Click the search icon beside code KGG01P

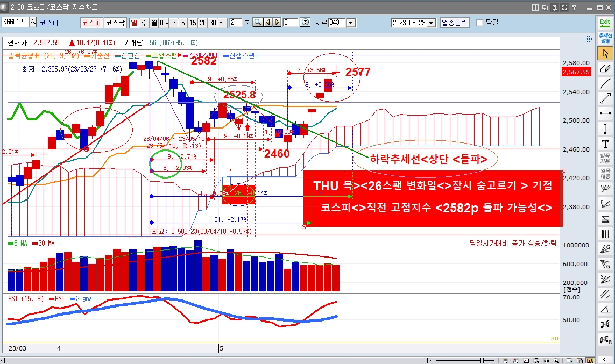33,23
